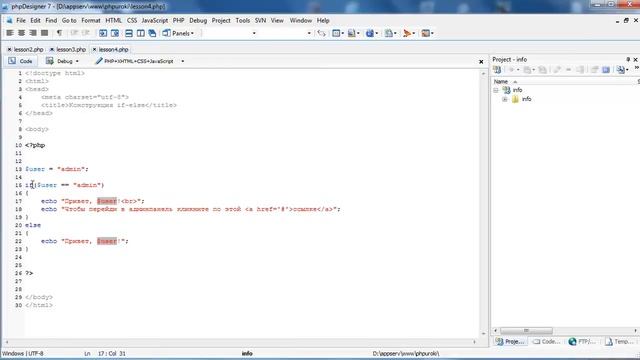This screenshot has height=360, width=640.
Task: Switch to lesson2.php tab
Action: 28,49
